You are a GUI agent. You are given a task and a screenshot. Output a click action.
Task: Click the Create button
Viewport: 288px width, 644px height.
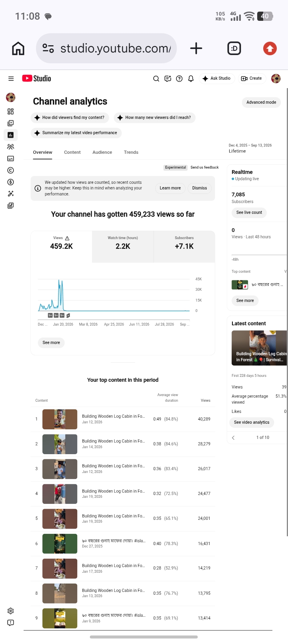[252, 78]
